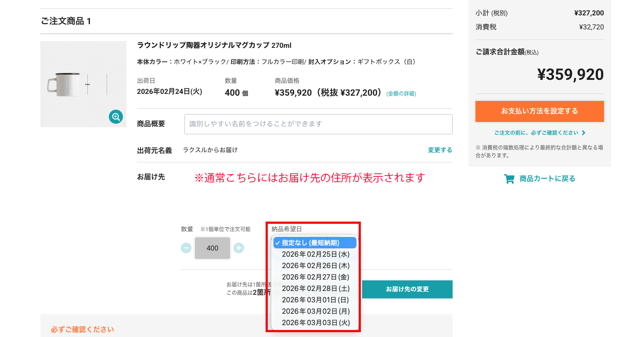Viewport: 644px width, 337px height.
Task: Open the mug product thumbnail
Action: [x=83, y=84]
